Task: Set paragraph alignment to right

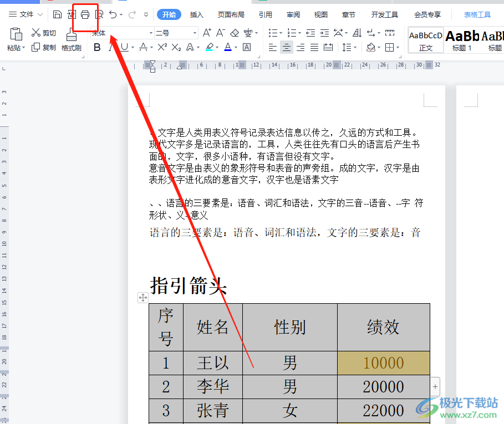Action: click(x=301, y=48)
